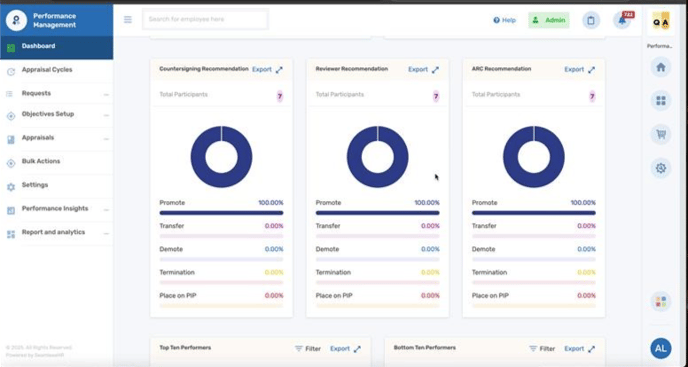Viewport: 688px width, 367px height.
Task: Open the shopping cart icon
Action: click(x=661, y=134)
